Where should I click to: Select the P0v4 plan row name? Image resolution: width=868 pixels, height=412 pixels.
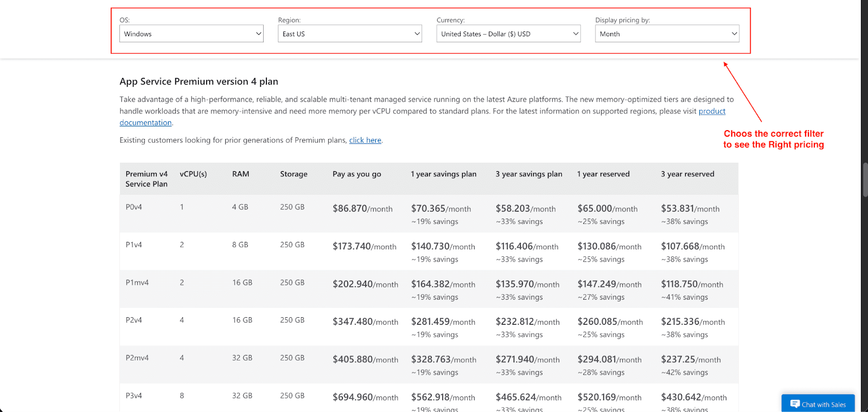pyautogui.click(x=133, y=207)
